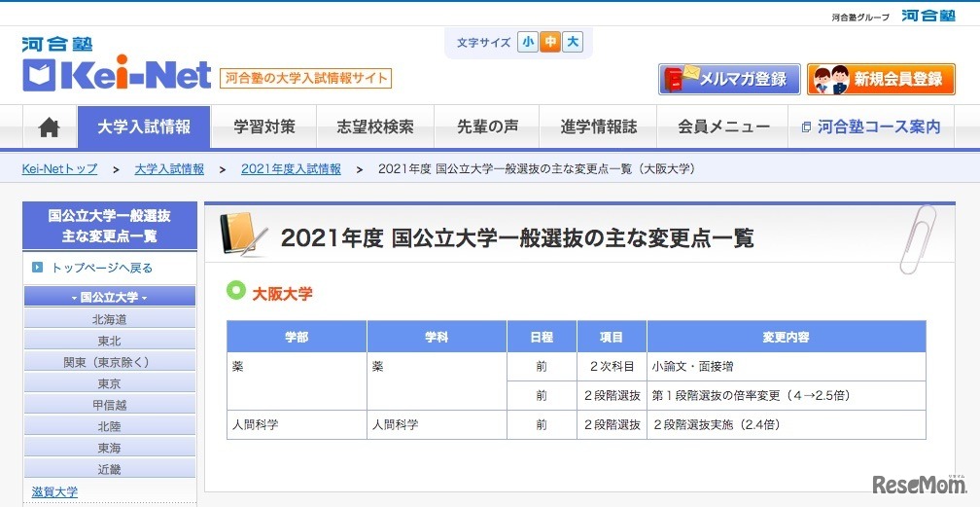Screen dimensions: 980x507
Task: Set the font size to small (小)
Action: tap(528, 43)
